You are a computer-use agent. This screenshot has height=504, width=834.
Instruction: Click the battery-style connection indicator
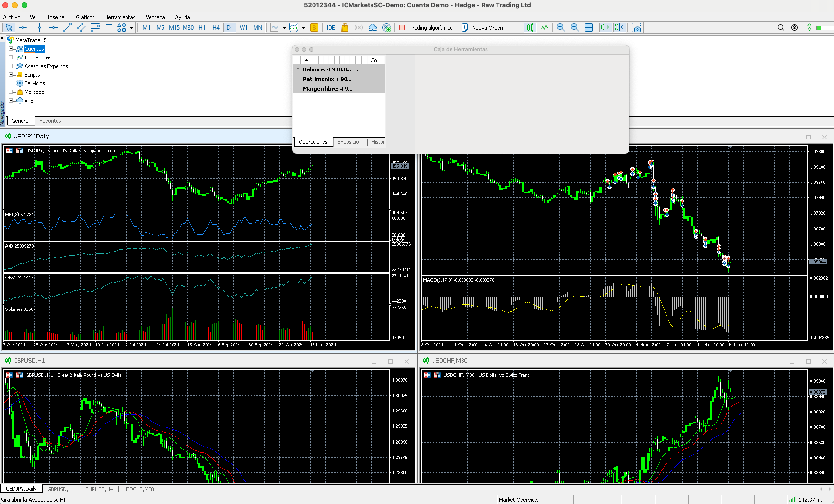[x=825, y=27]
